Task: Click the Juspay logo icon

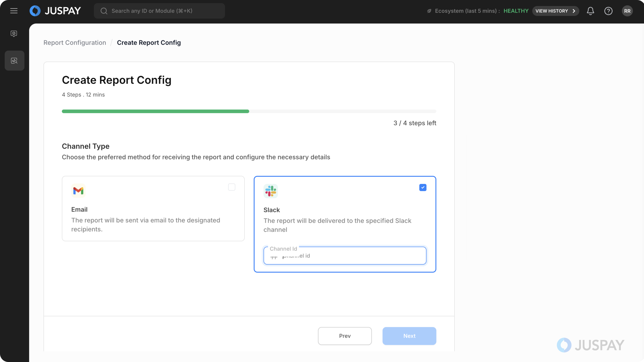Action: pos(35,11)
